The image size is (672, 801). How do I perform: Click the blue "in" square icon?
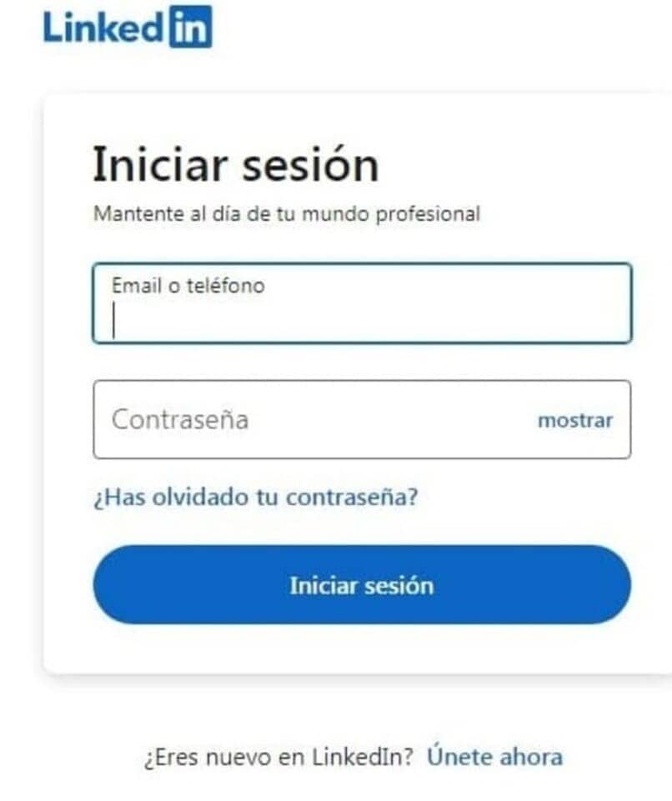[x=189, y=27]
